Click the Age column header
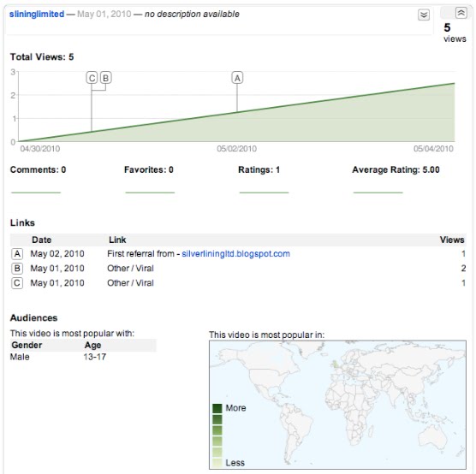 (93, 345)
